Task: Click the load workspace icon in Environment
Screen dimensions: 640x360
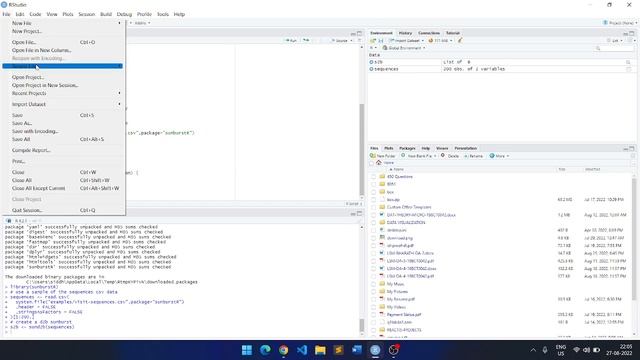Action: point(373,41)
